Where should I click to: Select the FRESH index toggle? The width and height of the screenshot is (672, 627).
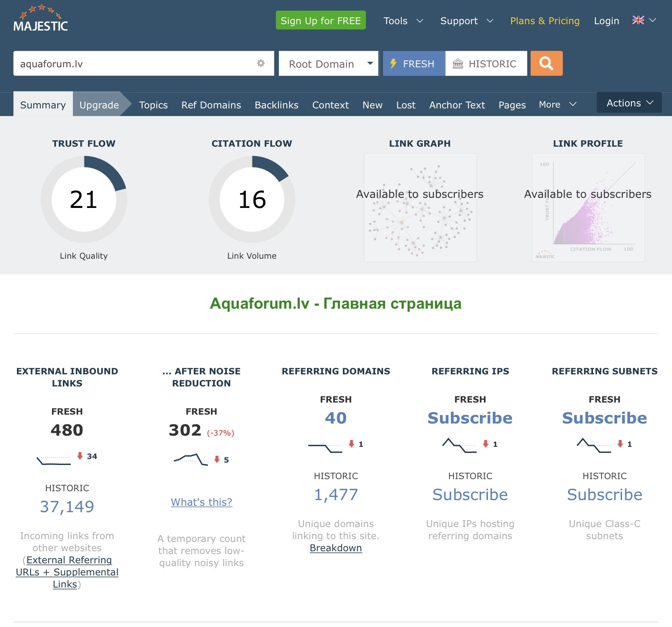click(x=414, y=63)
